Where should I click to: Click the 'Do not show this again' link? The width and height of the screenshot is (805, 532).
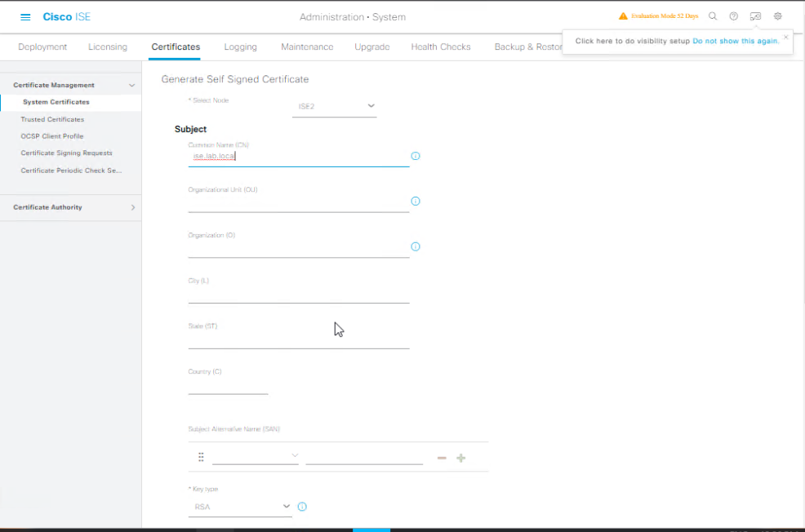pyautogui.click(x=736, y=41)
